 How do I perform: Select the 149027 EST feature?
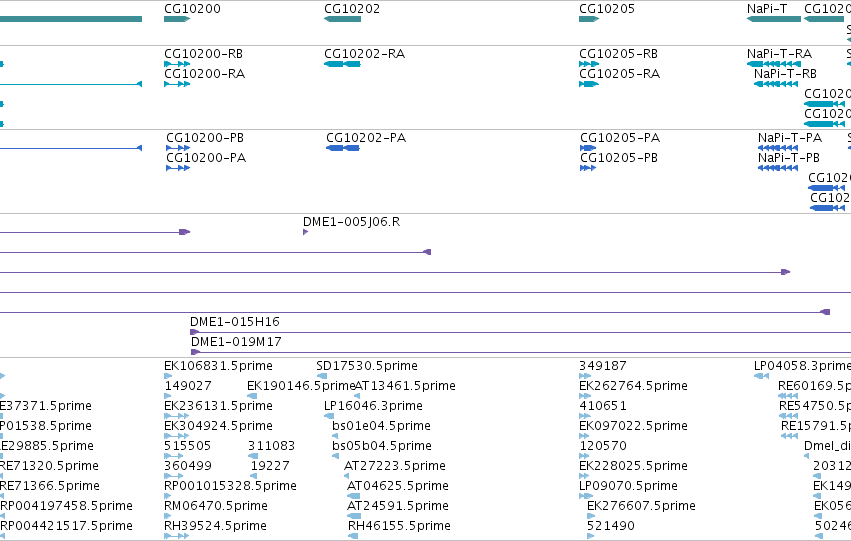169,396
